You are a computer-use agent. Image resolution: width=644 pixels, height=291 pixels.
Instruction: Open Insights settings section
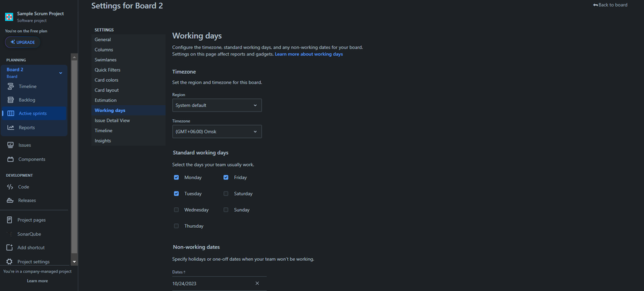click(128, 141)
